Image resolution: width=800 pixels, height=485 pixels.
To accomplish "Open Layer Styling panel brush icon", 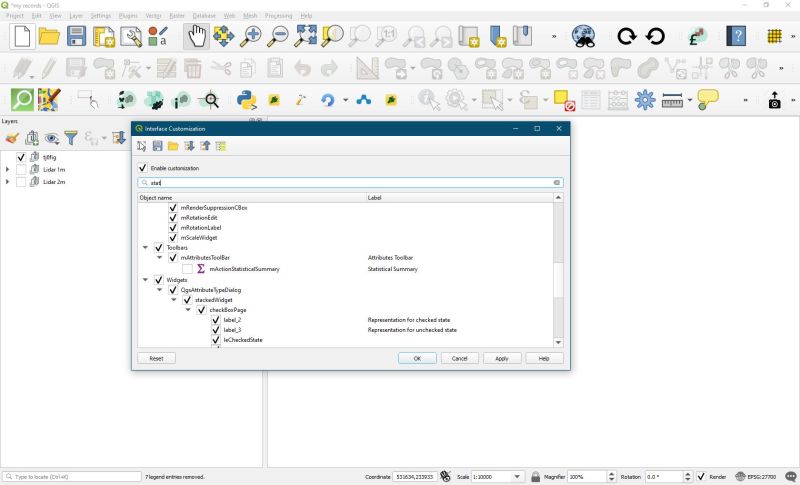I will click(12, 138).
